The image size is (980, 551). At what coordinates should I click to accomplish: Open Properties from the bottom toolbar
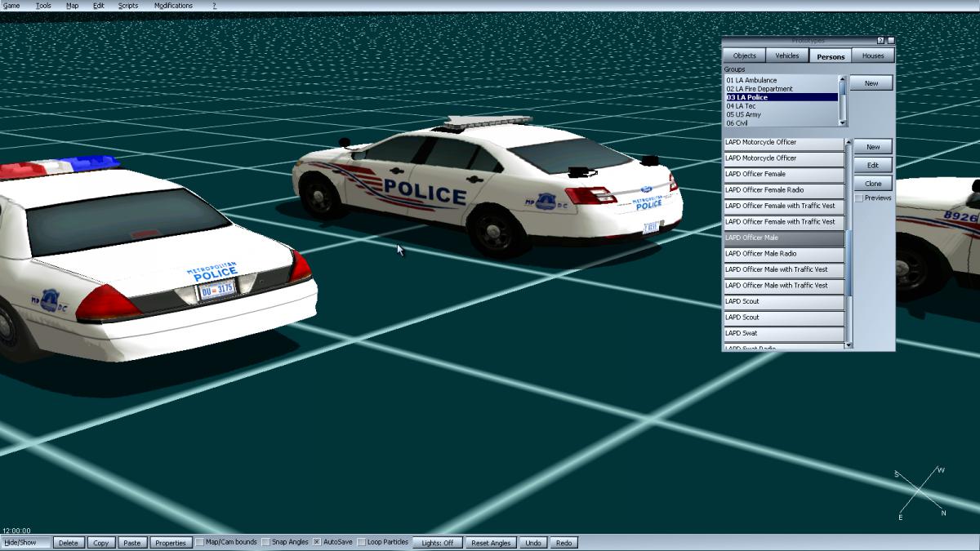tap(171, 542)
